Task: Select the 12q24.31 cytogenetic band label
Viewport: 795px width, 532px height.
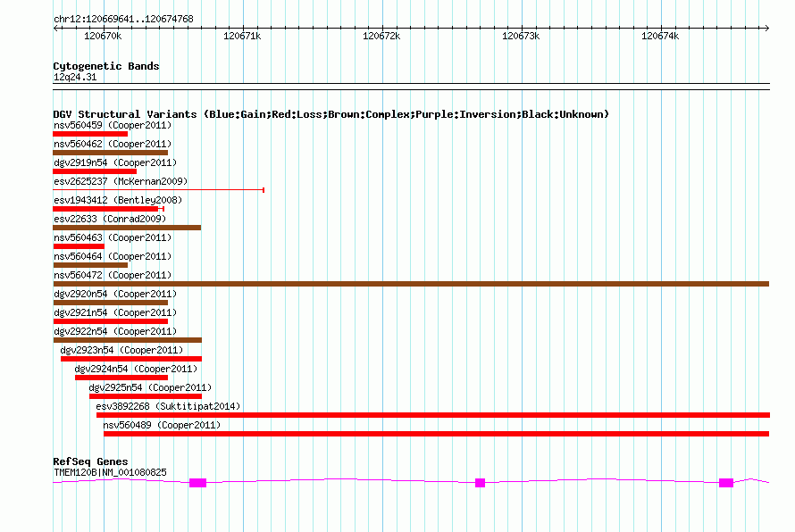Action: [75, 77]
